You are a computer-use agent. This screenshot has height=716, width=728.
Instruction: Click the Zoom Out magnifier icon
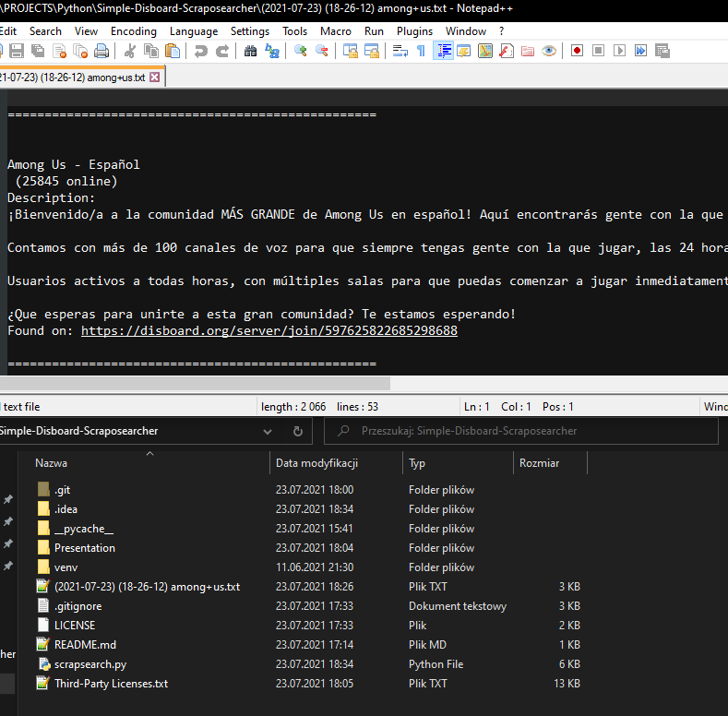pos(322,51)
